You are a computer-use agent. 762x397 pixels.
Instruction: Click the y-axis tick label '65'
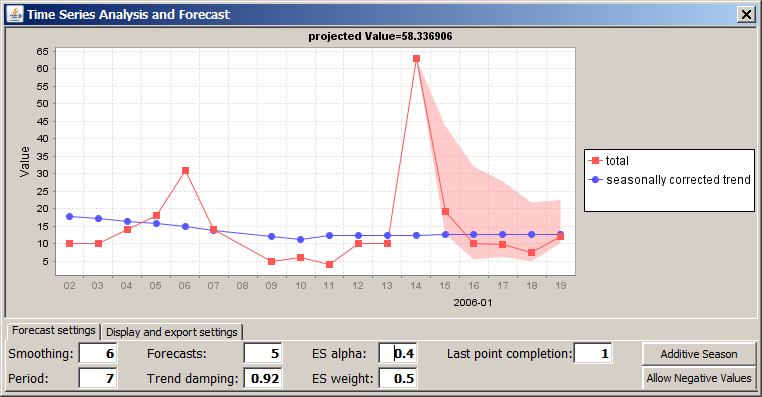pos(42,52)
